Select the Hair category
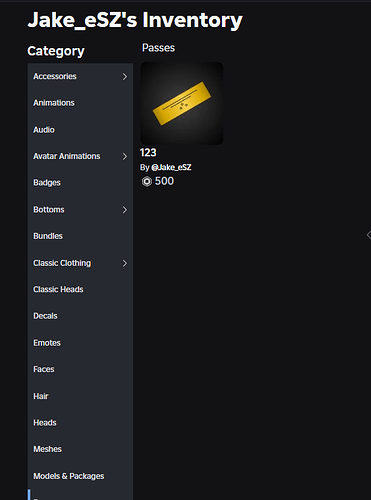The height and width of the screenshot is (500, 371). click(80, 396)
